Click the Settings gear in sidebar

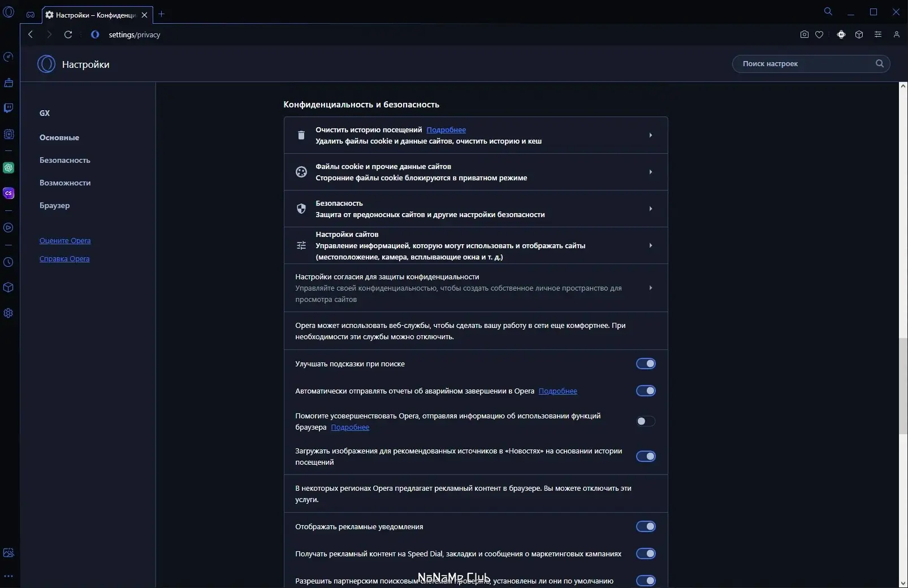tap(8, 313)
